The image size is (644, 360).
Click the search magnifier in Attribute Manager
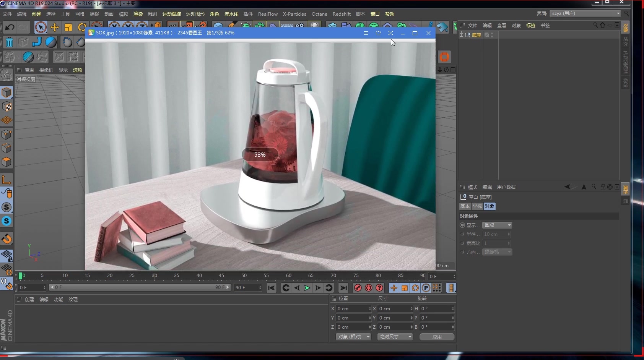coord(594,187)
